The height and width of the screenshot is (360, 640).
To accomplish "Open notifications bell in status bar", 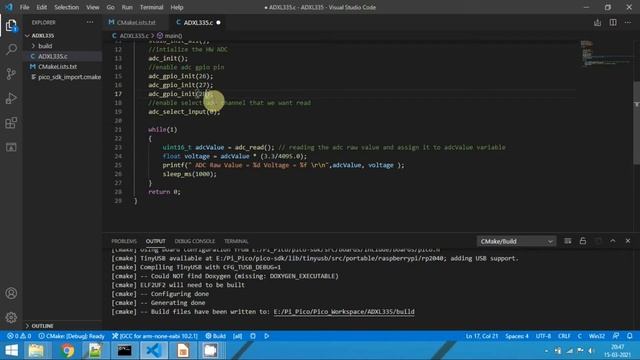I will [x=629, y=336].
